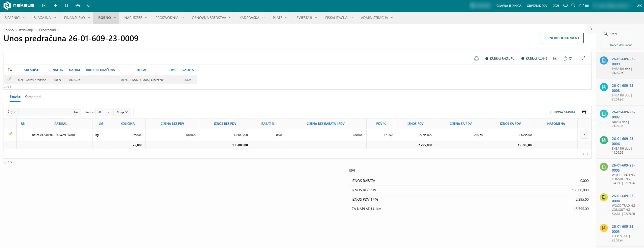Screen dimensions: 644x248
Task: Click the Neksus logo
Action: [19, 5]
